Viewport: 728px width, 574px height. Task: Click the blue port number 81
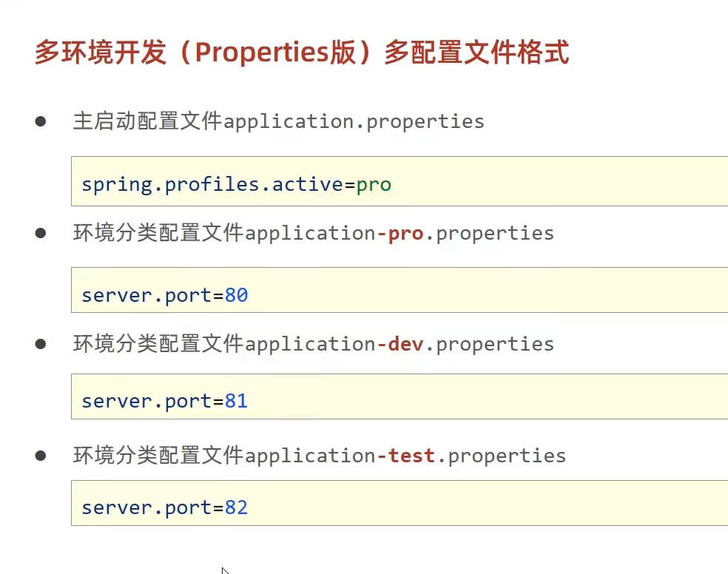click(236, 402)
